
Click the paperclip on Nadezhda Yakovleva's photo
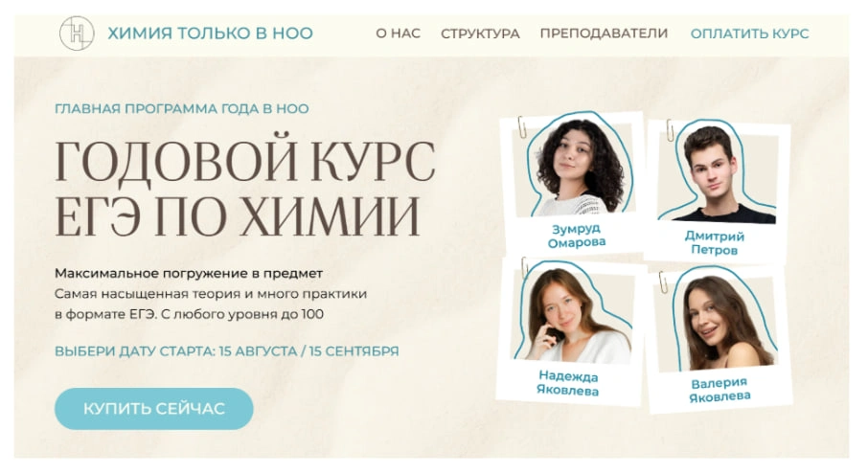point(524,268)
